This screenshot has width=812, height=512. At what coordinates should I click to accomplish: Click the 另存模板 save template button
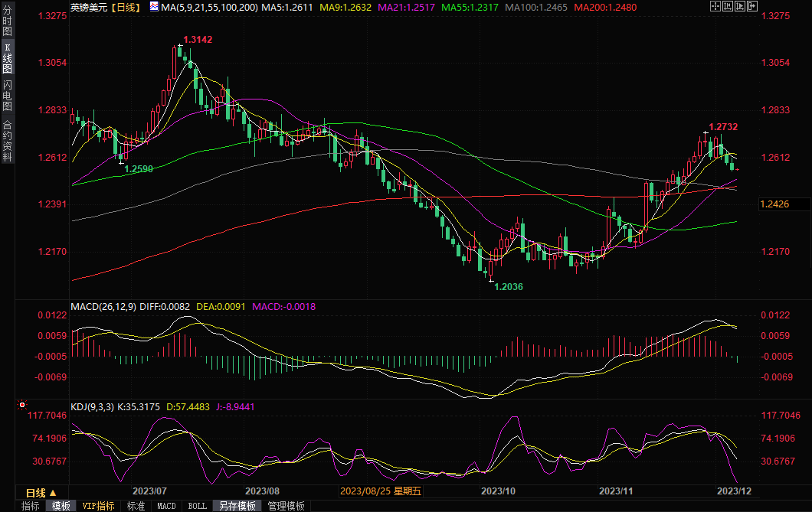pyautogui.click(x=237, y=506)
